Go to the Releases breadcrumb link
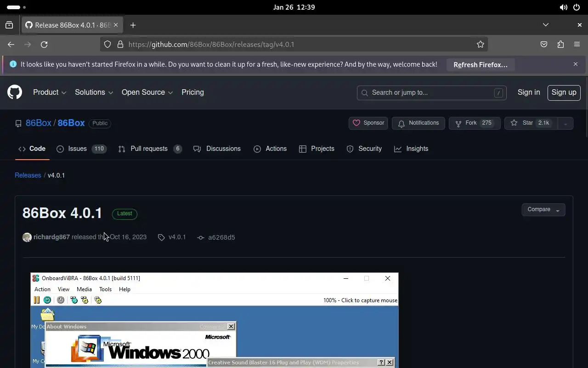This screenshot has width=588, height=368. click(x=28, y=175)
